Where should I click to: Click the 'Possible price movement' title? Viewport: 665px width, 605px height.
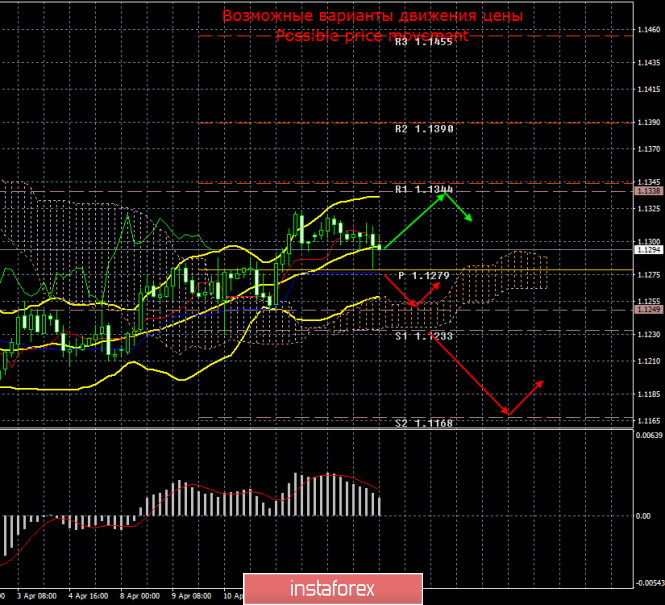point(372,36)
